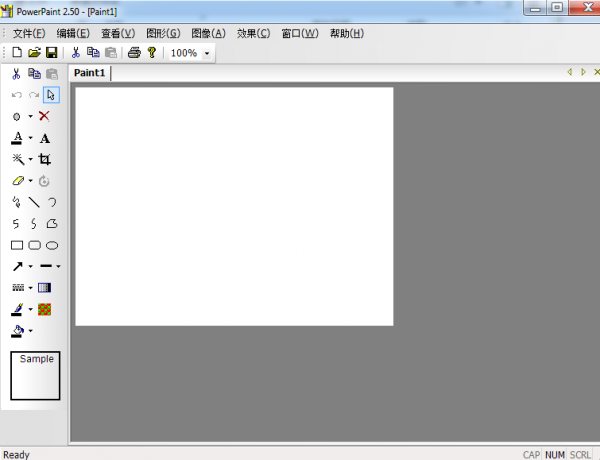
Task: Click Cut scissors in the top toolbar
Action: point(76,52)
